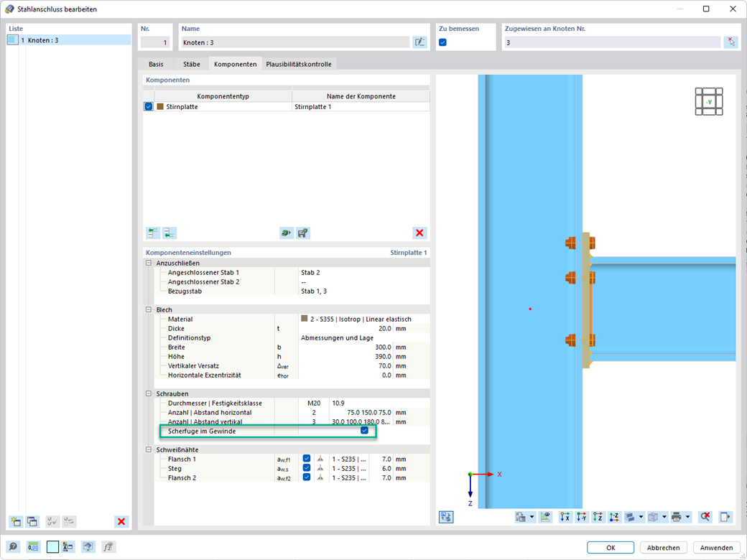Collapse the Schweißnähte section
The image size is (747, 560).
[149, 449]
